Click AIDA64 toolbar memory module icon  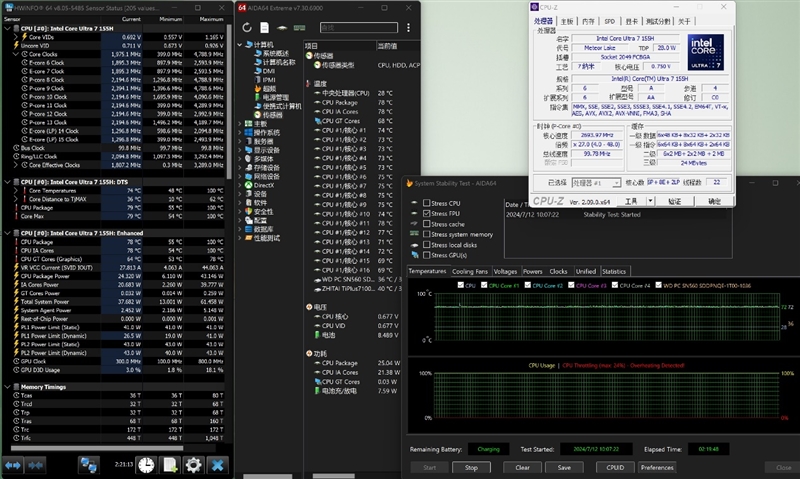(x=299, y=28)
